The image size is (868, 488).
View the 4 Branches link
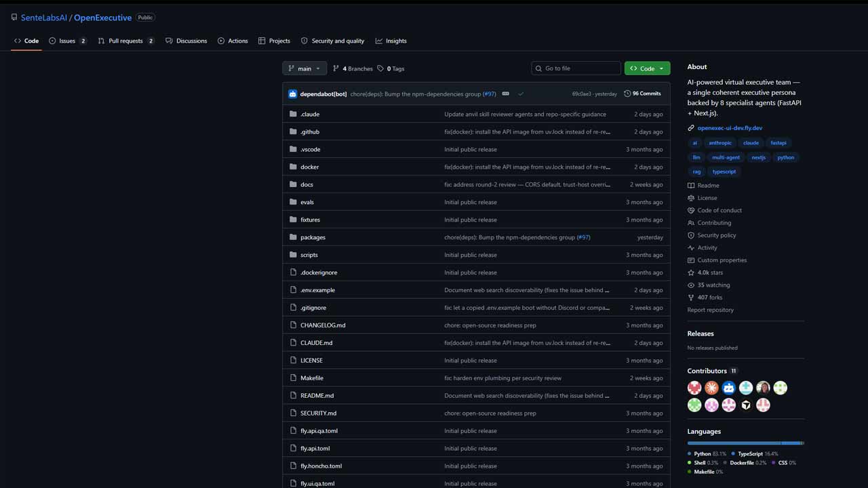coord(353,68)
